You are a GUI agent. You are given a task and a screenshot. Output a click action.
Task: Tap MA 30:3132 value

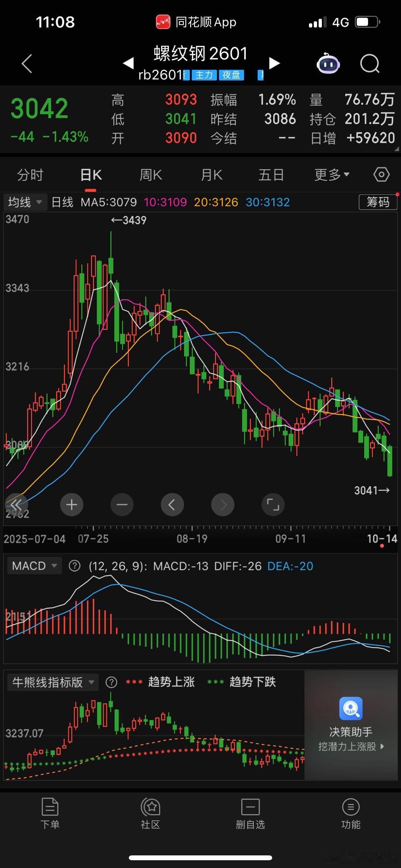click(x=268, y=202)
